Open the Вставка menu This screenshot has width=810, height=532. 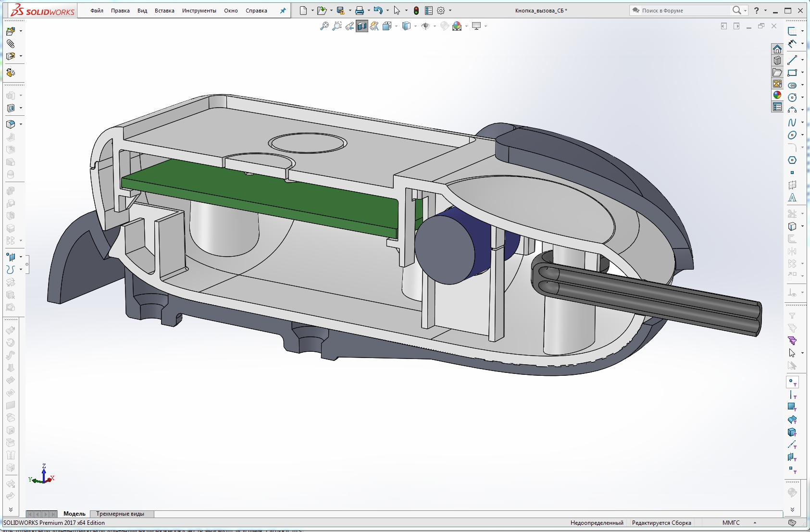point(164,10)
